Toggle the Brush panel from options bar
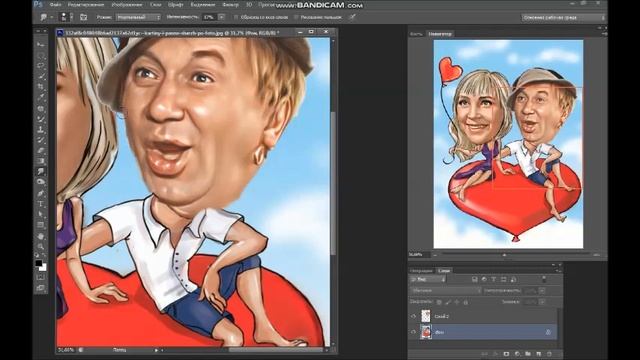Screen dimensions: 640x360 [83, 17]
